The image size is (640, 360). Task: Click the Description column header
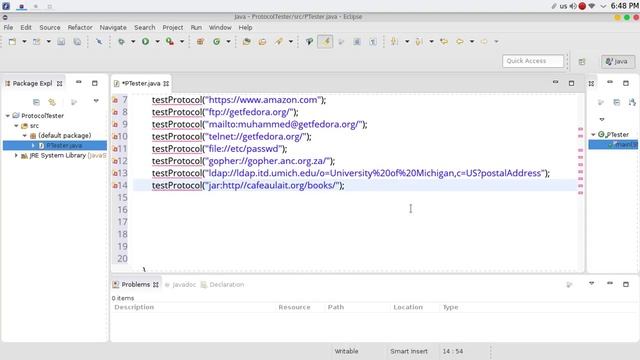pyautogui.click(x=134, y=307)
